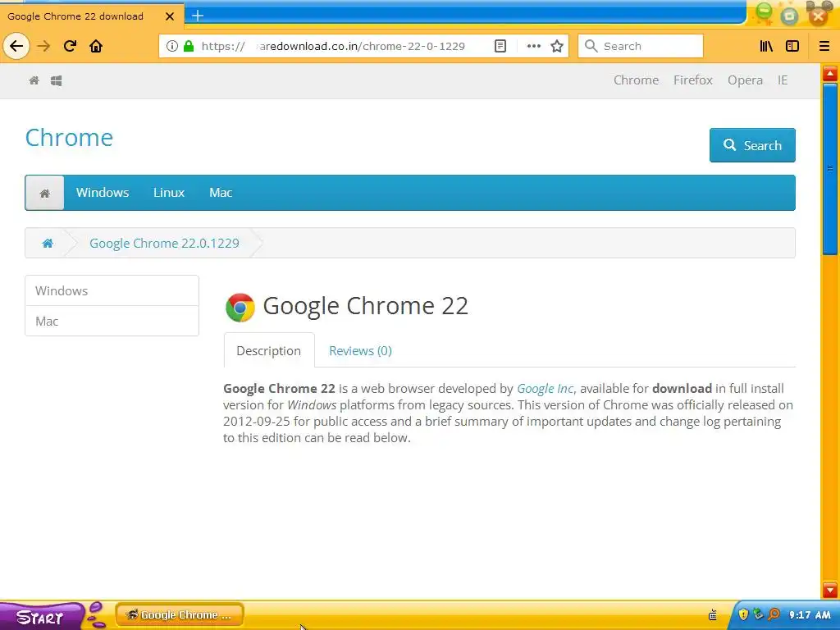The height and width of the screenshot is (630, 840).
Task: Click Google Chrome 22.0.1229 breadcrumb link
Action: tap(164, 243)
